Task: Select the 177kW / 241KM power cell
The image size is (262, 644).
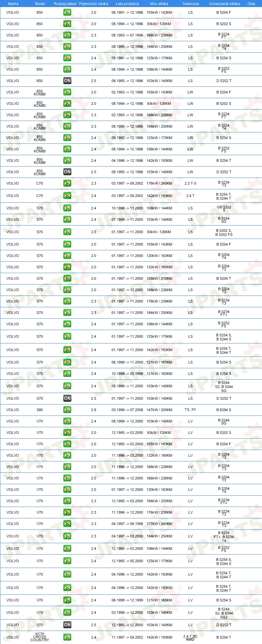Action: [x=159, y=524]
